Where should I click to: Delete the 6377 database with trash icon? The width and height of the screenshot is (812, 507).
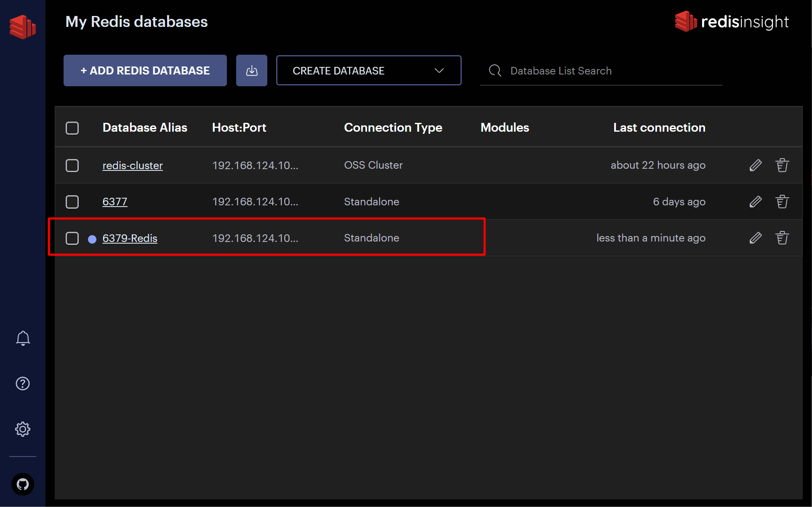pyautogui.click(x=782, y=202)
